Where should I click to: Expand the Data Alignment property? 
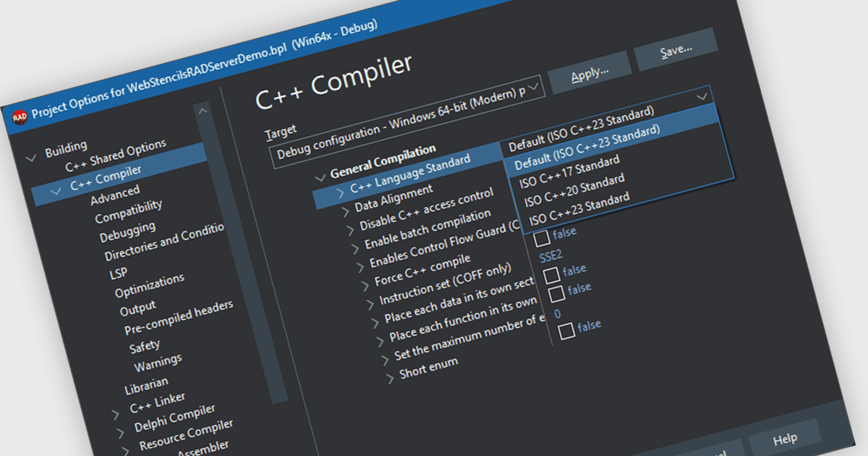coord(345,211)
